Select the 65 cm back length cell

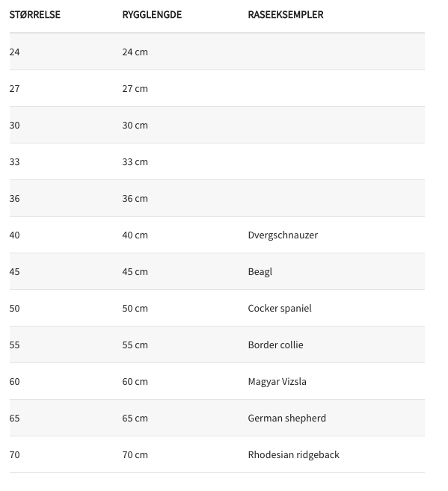(x=135, y=419)
